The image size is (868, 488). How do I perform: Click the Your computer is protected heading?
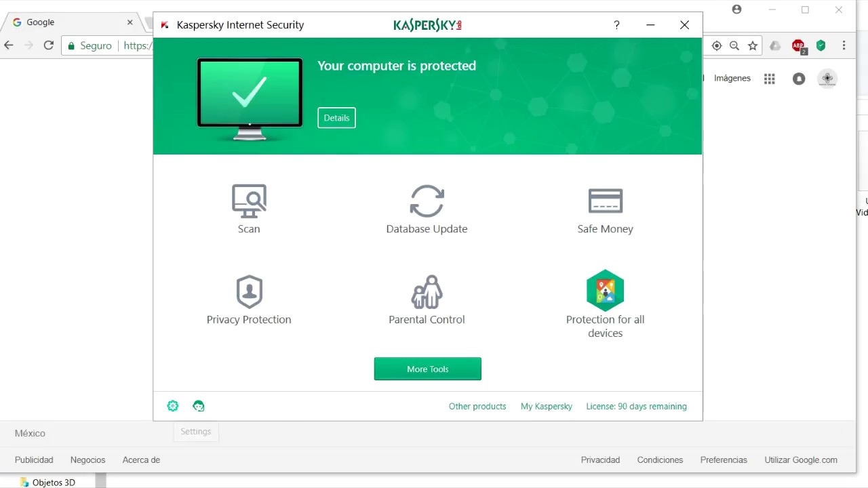(x=397, y=66)
